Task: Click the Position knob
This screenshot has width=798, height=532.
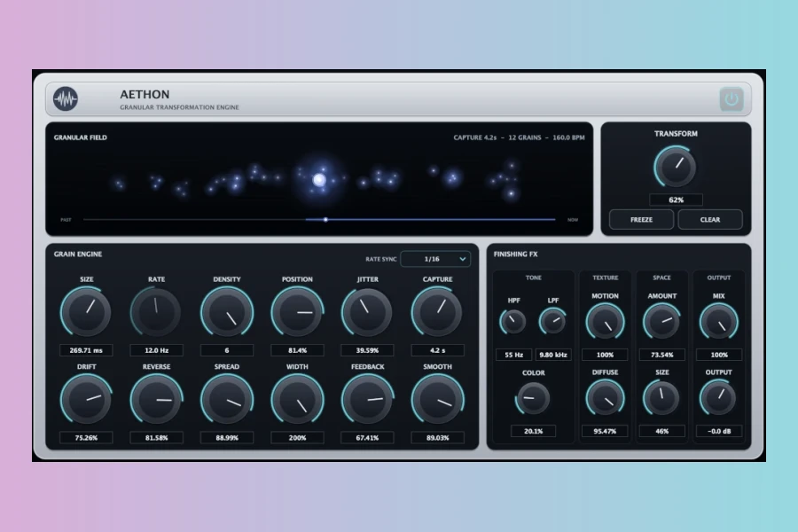Action: (x=297, y=311)
